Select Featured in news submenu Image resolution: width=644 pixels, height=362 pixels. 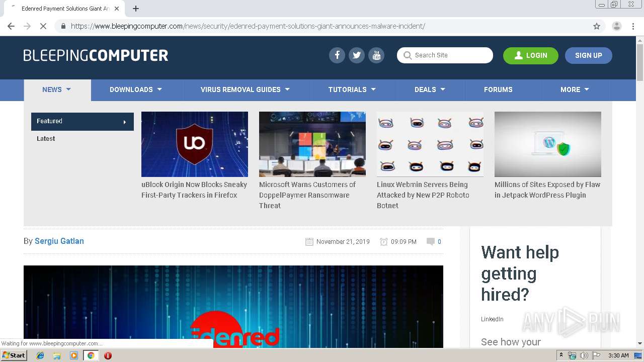pyautogui.click(x=83, y=121)
